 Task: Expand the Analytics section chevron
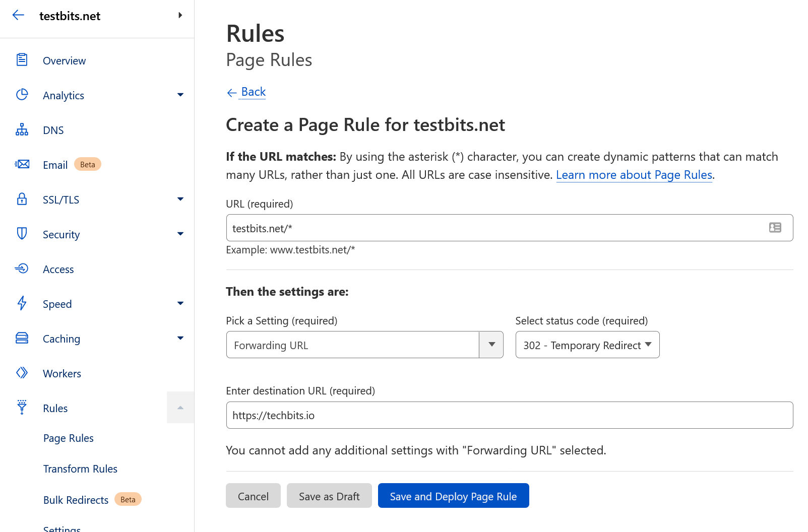[x=180, y=95]
